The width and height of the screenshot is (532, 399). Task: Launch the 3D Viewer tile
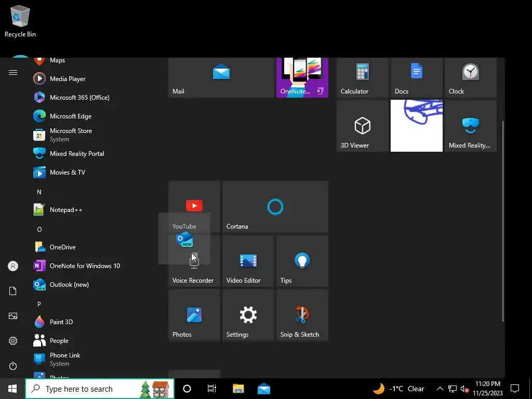[x=362, y=126]
